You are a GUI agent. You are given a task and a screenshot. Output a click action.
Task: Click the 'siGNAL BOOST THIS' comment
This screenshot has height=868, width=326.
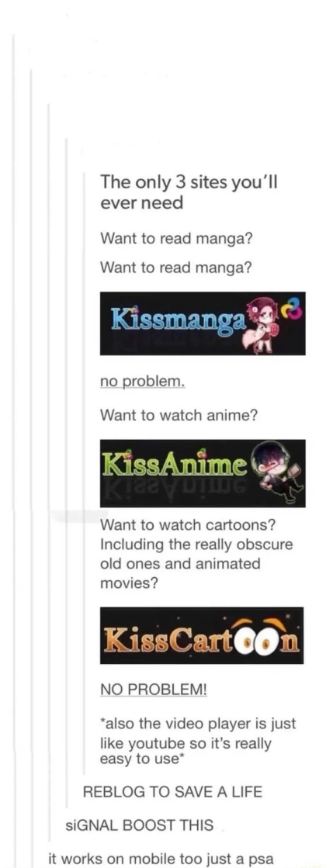[140, 825]
